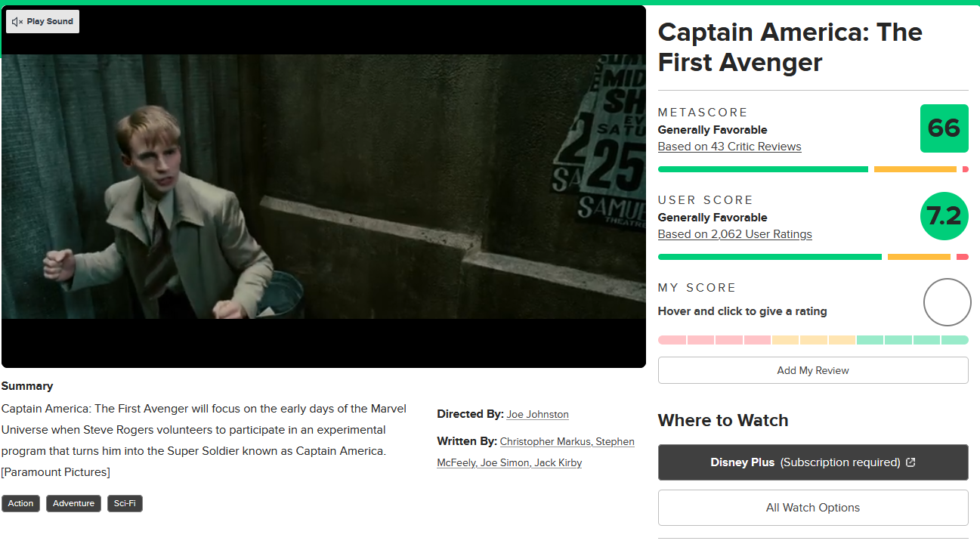980x547 pixels.
Task: Open All Watch Options
Action: point(813,508)
